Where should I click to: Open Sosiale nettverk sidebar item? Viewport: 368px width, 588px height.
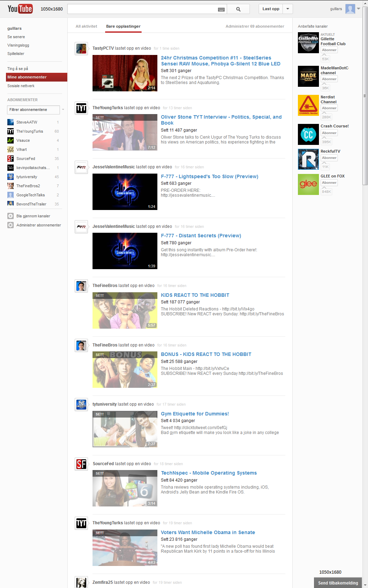(21, 86)
